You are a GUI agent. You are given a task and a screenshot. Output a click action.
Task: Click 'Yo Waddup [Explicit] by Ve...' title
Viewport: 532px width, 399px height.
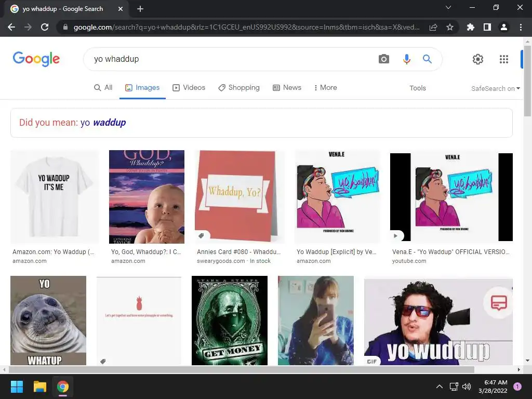coord(337,252)
